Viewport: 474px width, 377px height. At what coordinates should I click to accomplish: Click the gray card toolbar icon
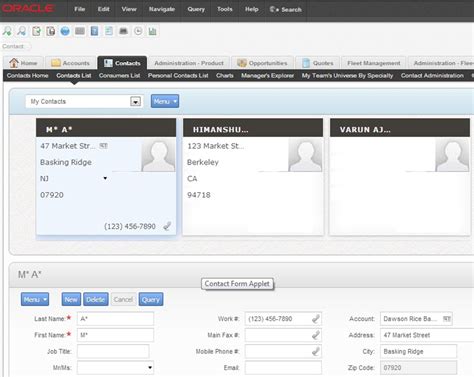[x=80, y=31]
